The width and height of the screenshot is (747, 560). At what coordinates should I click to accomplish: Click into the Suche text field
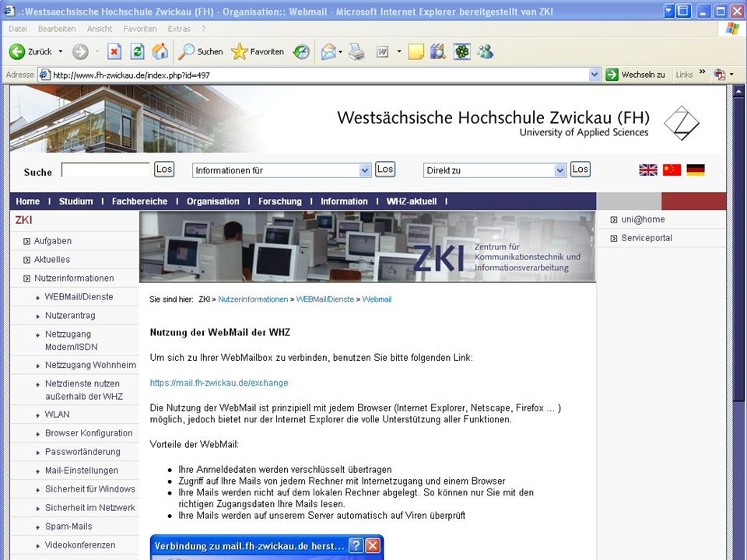point(106,170)
